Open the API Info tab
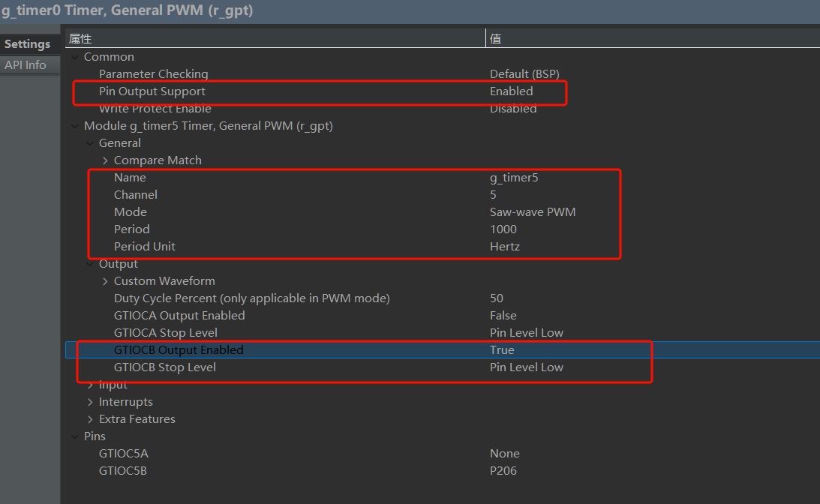 [26, 65]
